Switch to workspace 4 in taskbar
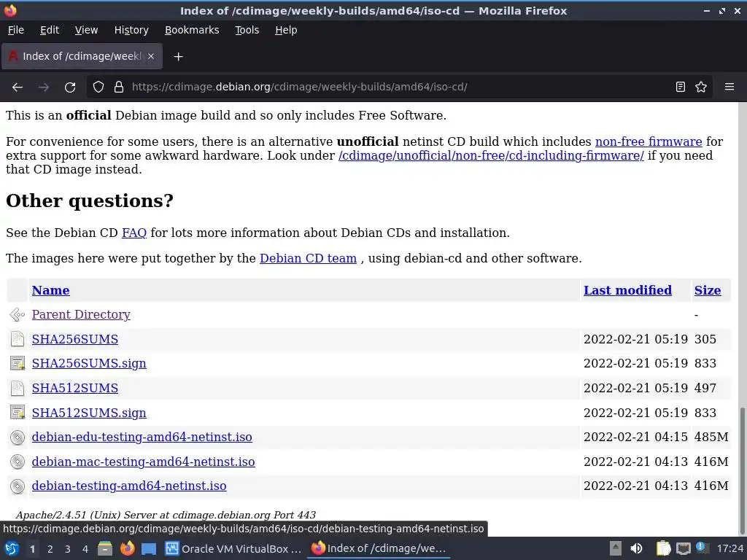This screenshot has width=747, height=560. 85,549
